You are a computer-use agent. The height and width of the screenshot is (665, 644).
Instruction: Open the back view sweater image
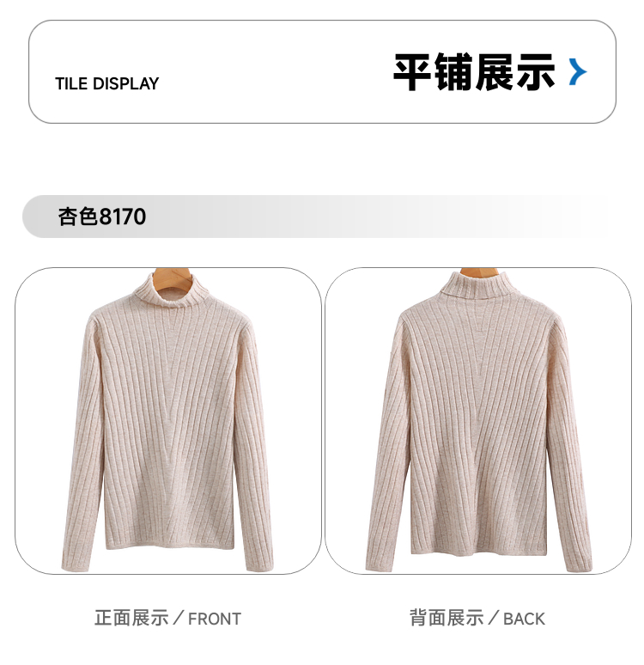pos(478,421)
